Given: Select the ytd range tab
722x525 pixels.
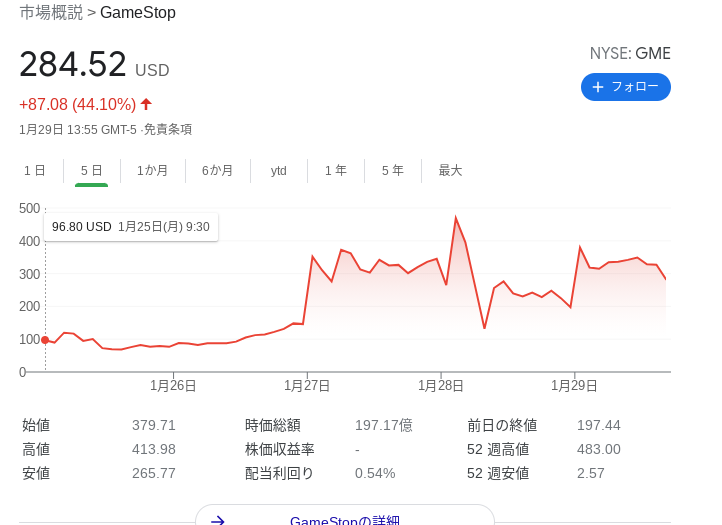Looking at the screenshot, I should 279,170.
